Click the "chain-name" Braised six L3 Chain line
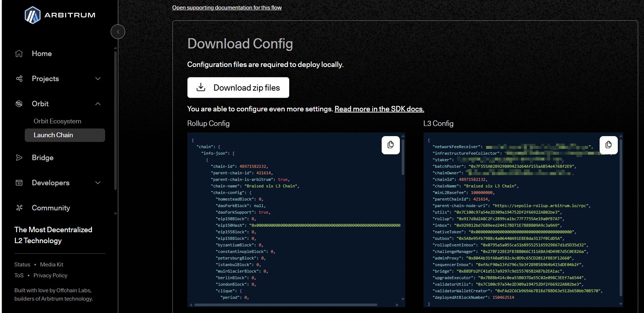This screenshot has height=313, width=644. (255, 186)
